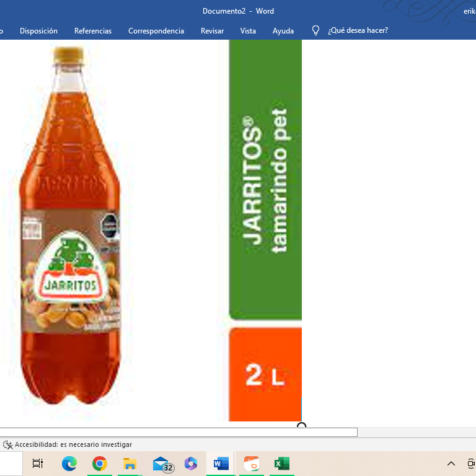Open File Explorer from the taskbar
The image size is (476, 476).
click(x=130, y=464)
